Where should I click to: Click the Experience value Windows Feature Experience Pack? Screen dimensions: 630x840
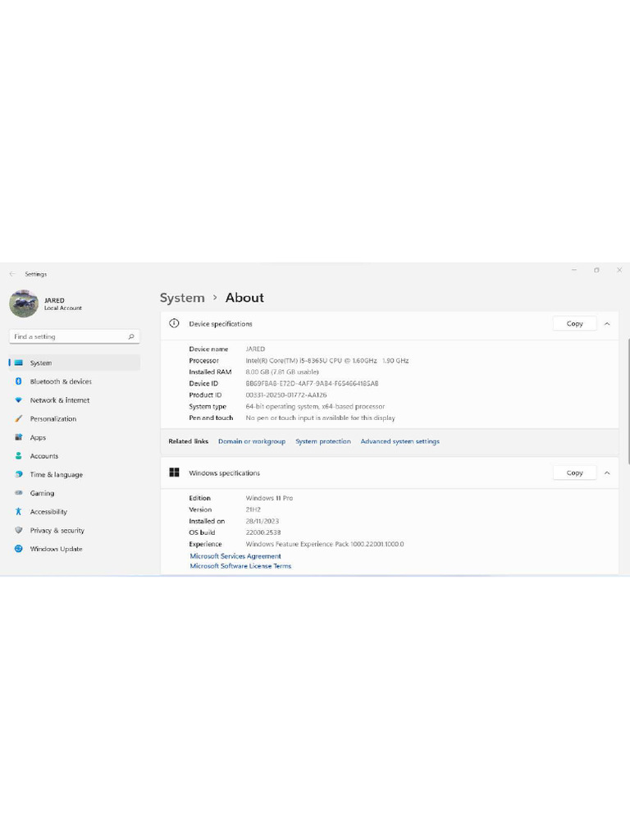325,545
